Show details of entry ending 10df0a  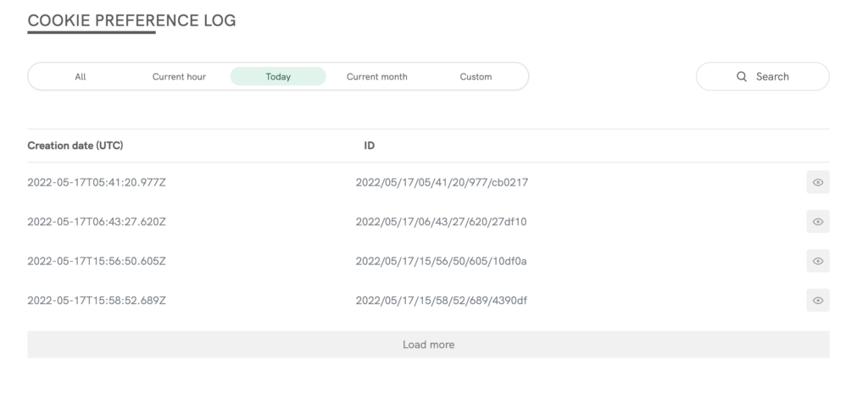[817, 261]
